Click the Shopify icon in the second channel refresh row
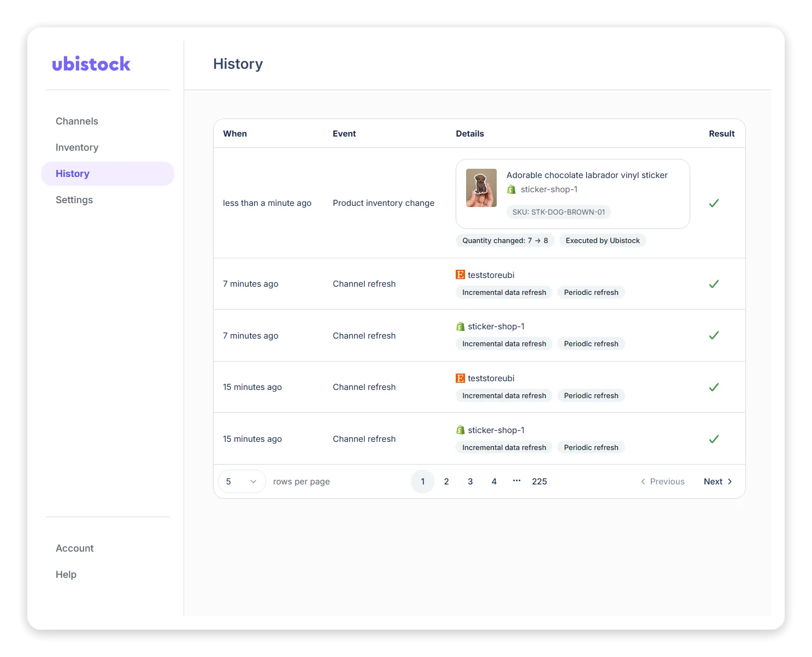The height and width of the screenshot is (657, 812). tap(461, 326)
